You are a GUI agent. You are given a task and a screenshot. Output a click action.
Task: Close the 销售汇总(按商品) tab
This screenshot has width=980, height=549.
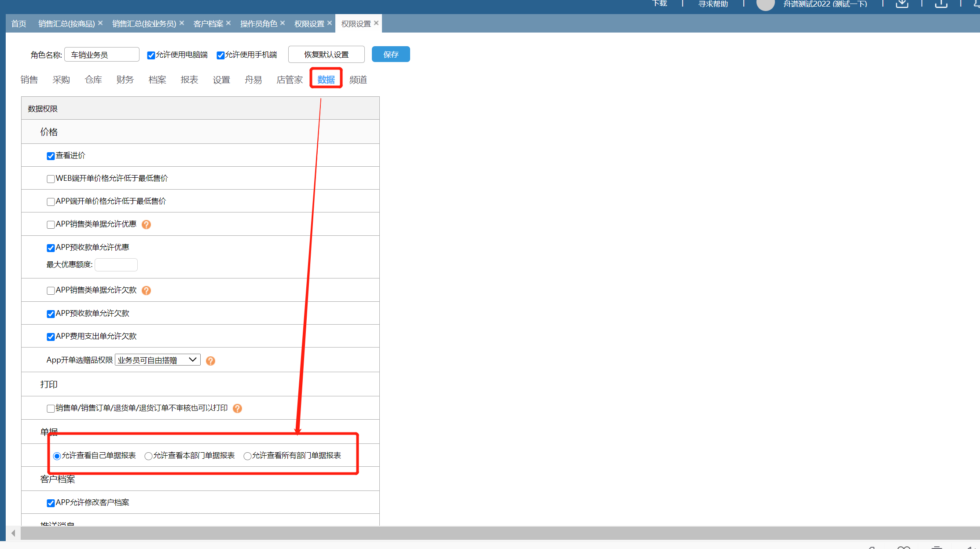[x=100, y=23]
